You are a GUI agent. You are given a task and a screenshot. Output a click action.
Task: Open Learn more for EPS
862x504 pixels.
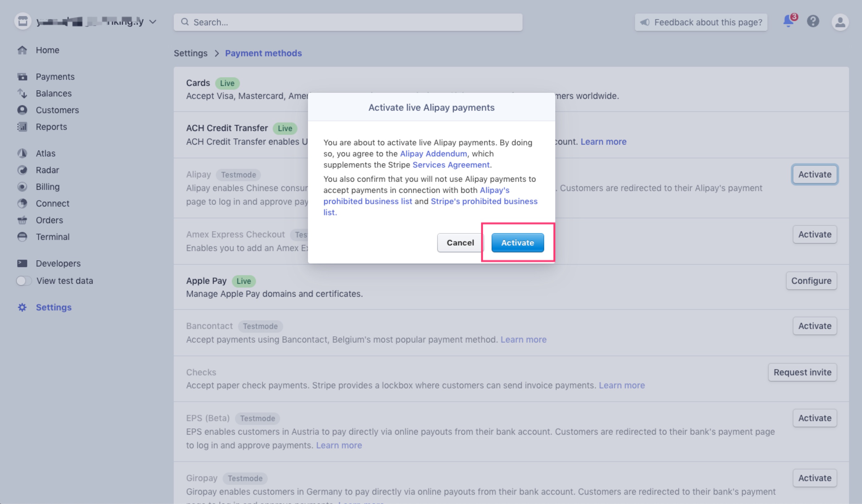(x=339, y=445)
